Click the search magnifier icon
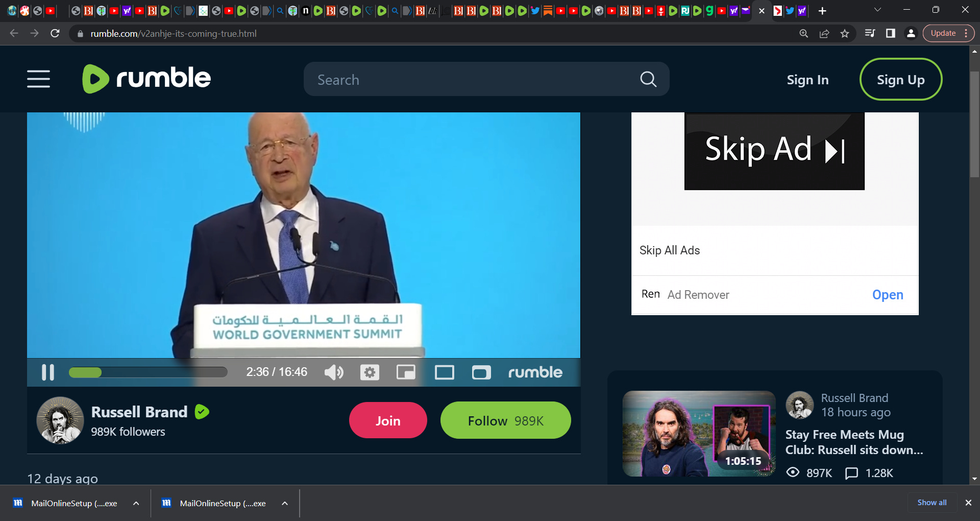This screenshot has height=521, width=980. click(648, 79)
